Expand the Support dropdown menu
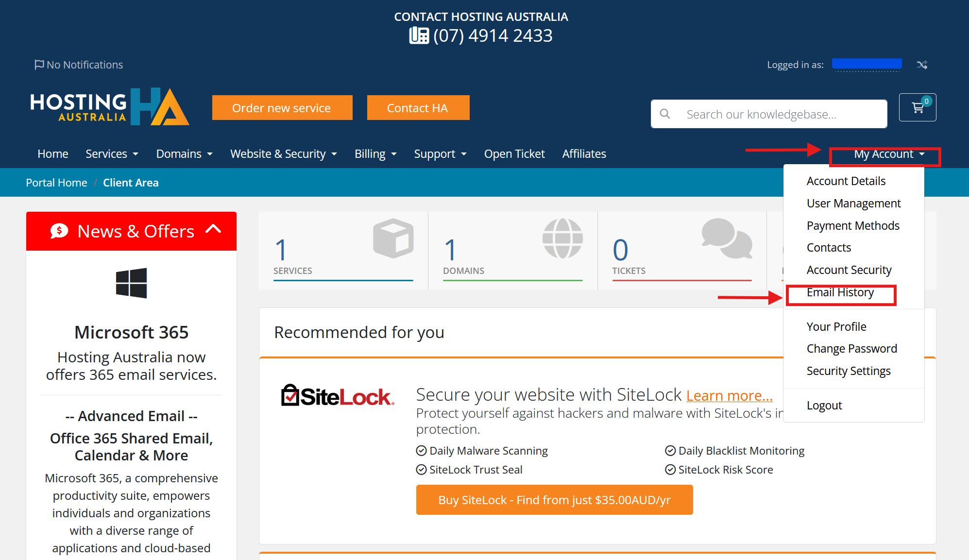 click(x=440, y=154)
